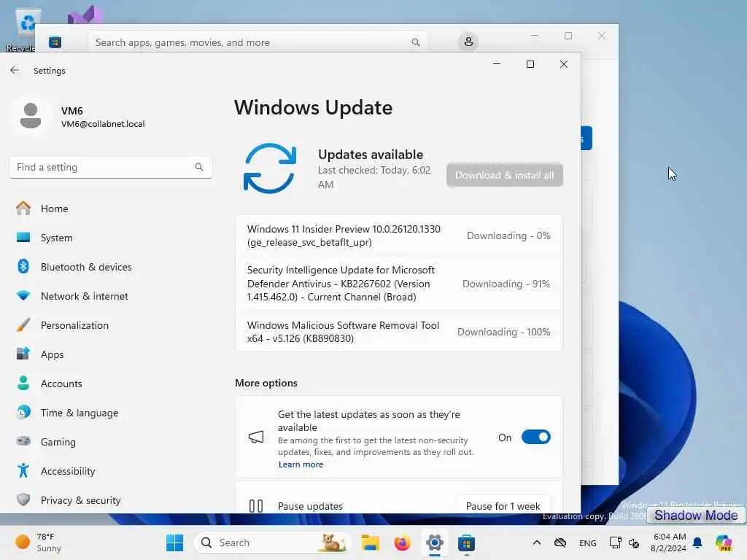The image size is (747, 560).
Task: Click the Downloading - 100% status
Action: point(503,332)
